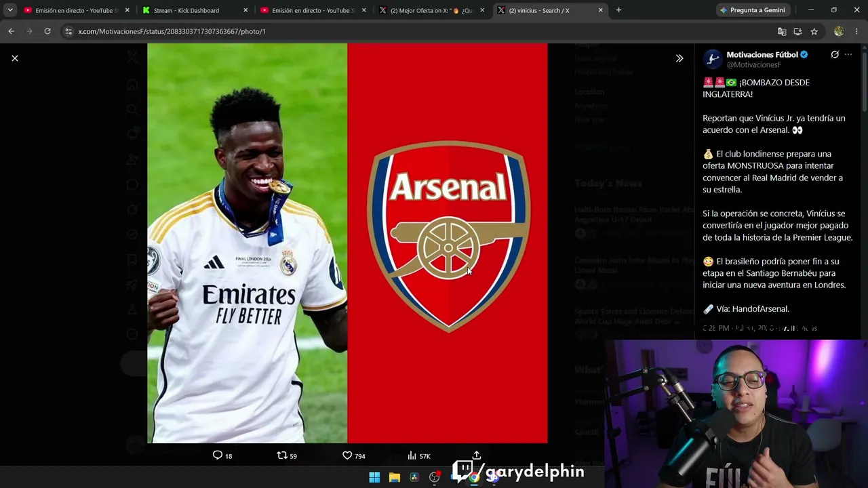Screen dimensions: 868x488
Task: Close the Mejor Oferta on X tab
Action: (x=482, y=10)
